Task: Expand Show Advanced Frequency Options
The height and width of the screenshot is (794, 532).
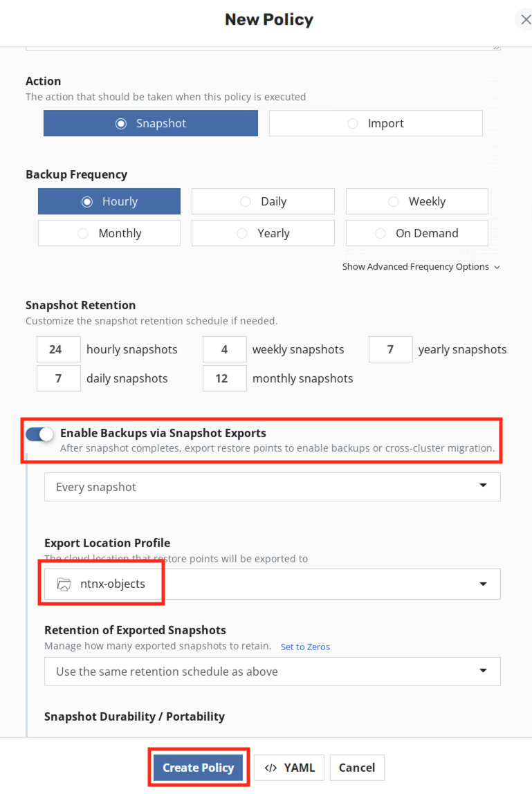Action: [421, 267]
